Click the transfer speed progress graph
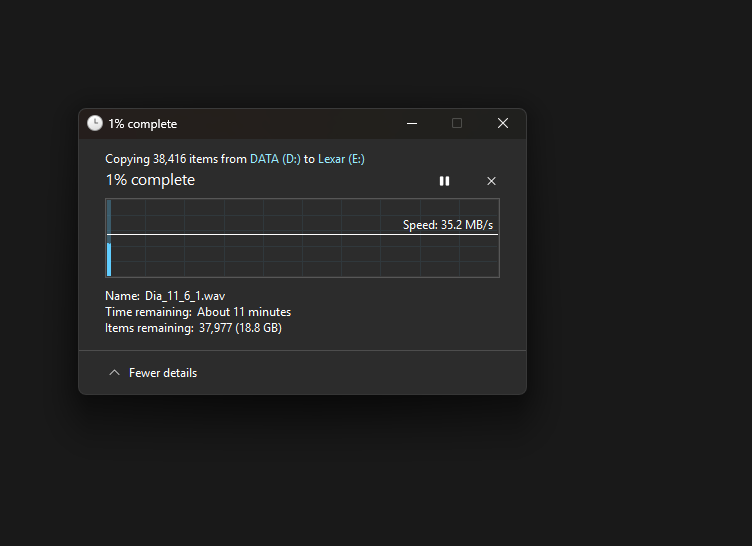The height and width of the screenshot is (546, 752). [303, 238]
